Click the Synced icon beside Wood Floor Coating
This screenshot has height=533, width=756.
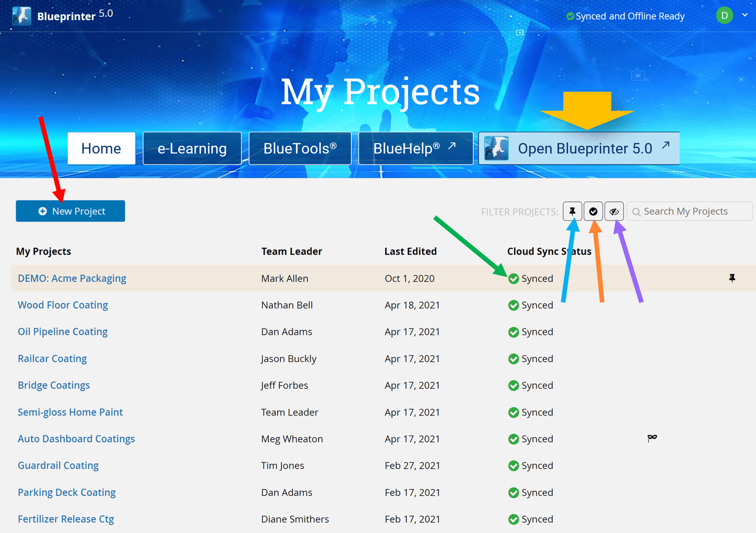coord(513,305)
